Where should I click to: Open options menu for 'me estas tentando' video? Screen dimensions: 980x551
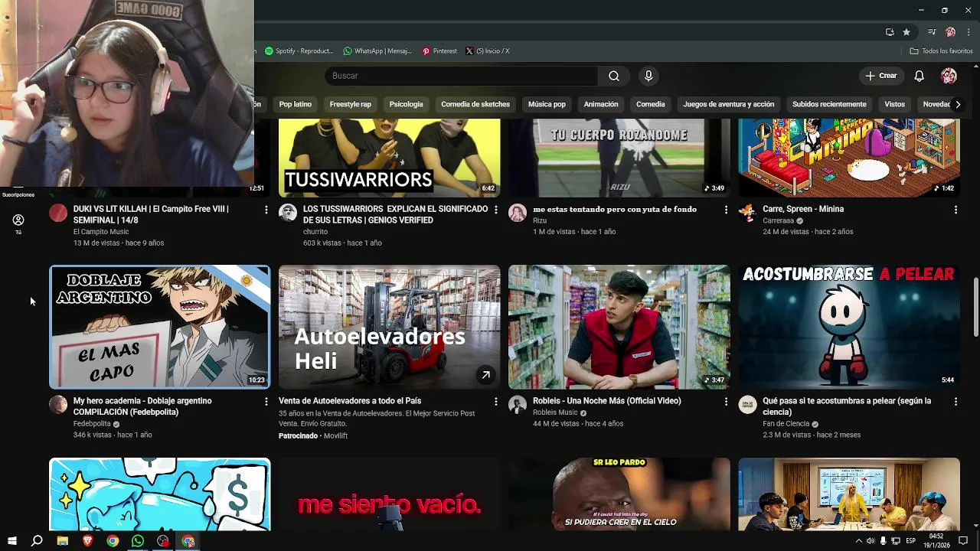pyautogui.click(x=726, y=210)
